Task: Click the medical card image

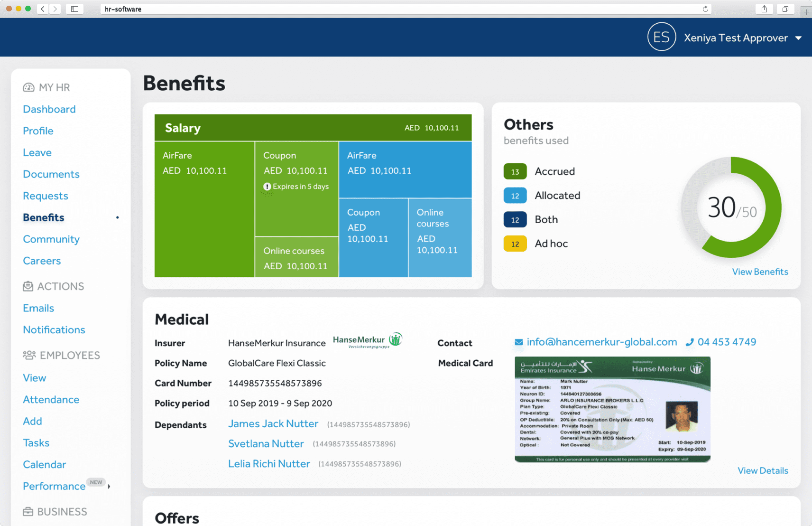Action: point(612,409)
